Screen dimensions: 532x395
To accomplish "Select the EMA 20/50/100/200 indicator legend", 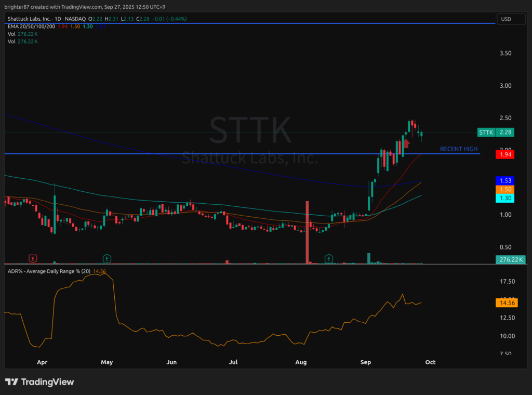I will tap(31, 27).
